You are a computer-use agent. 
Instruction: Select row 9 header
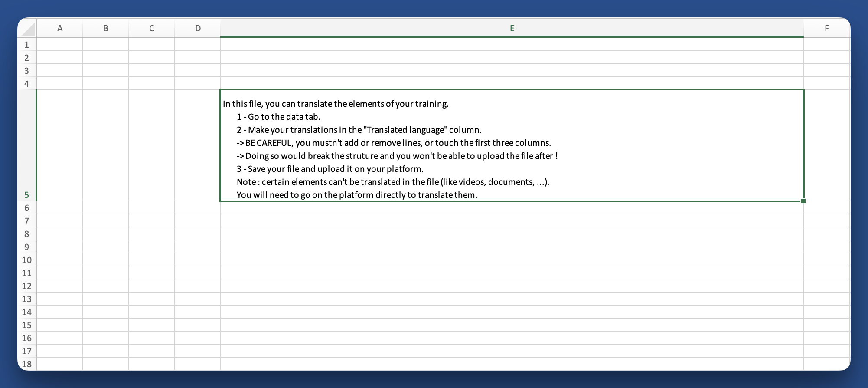point(27,247)
